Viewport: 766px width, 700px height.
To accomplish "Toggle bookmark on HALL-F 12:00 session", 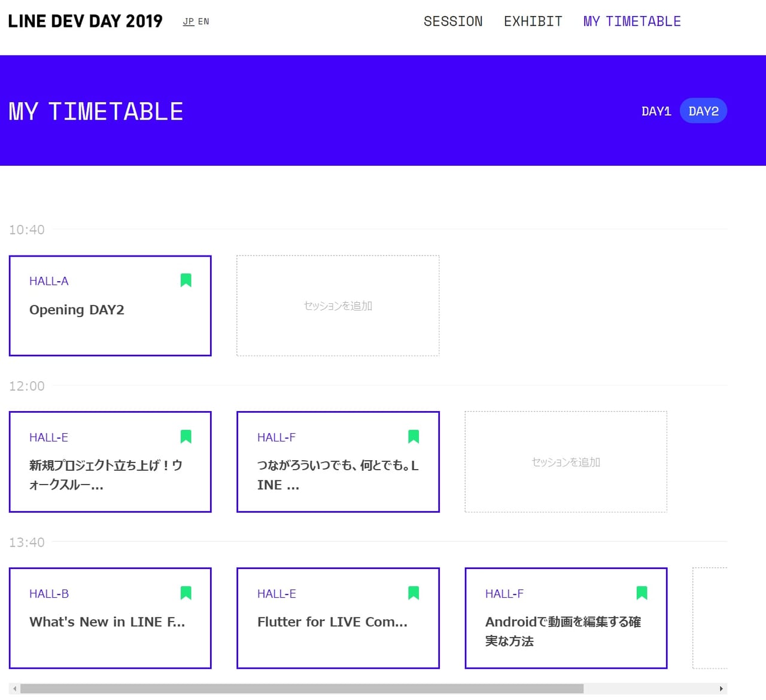I will tap(414, 437).
